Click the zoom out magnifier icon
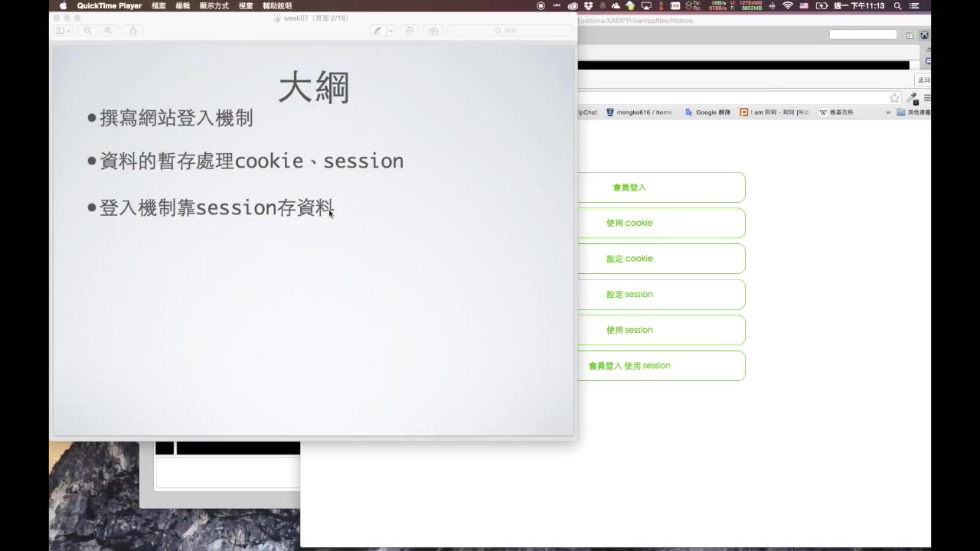The image size is (980, 551). (87, 31)
